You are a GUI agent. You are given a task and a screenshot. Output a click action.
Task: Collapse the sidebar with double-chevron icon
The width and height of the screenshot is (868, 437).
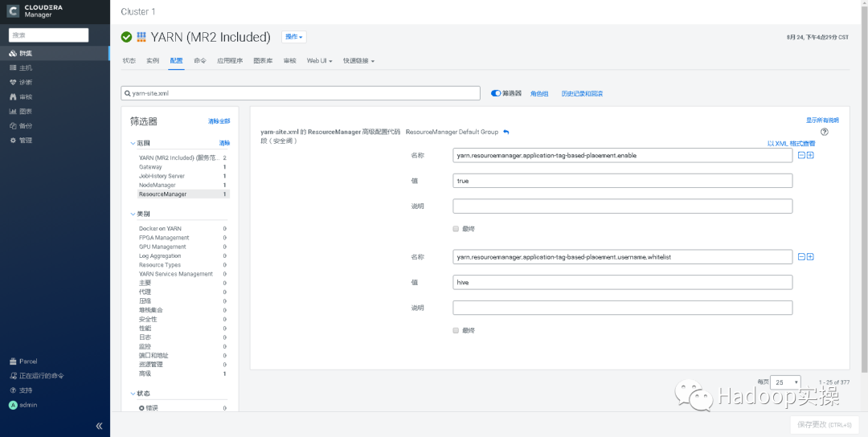(x=99, y=426)
